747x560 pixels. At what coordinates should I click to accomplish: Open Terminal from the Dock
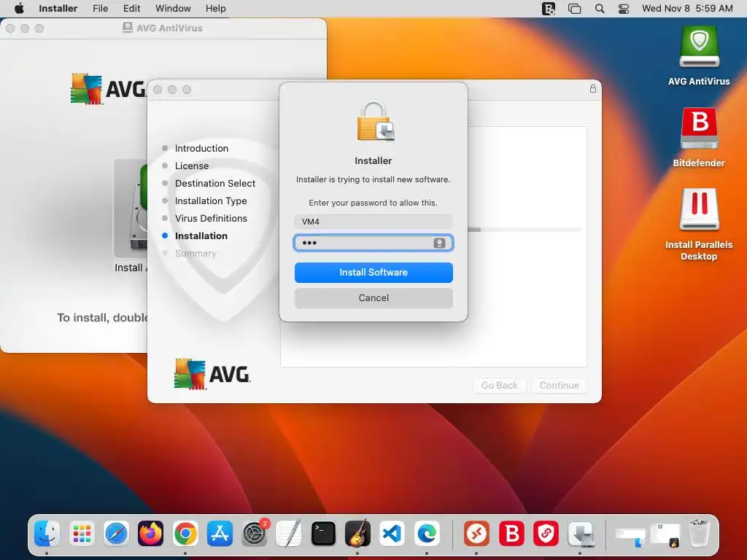(323, 533)
